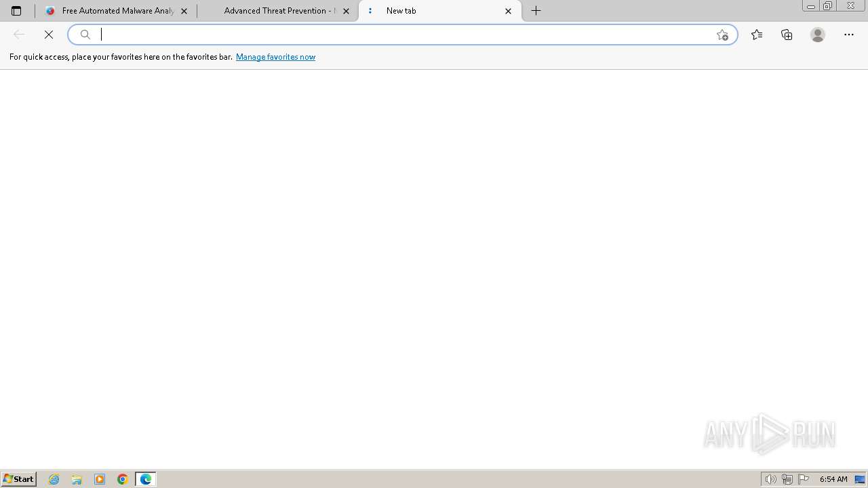Open Action Center flag icon
The height and width of the screenshot is (488, 868).
point(804,479)
